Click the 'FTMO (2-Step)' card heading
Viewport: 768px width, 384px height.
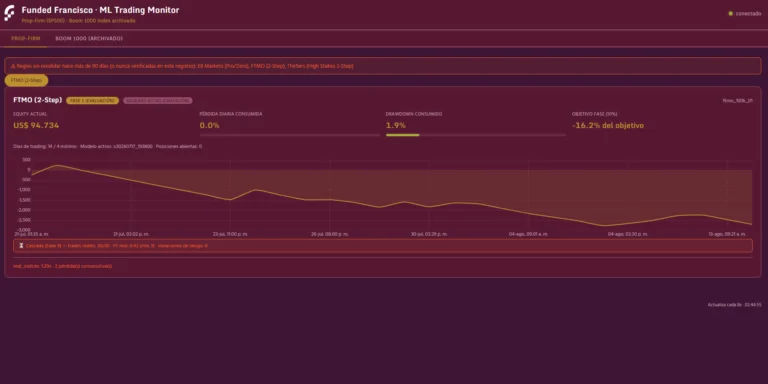[38, 100]
